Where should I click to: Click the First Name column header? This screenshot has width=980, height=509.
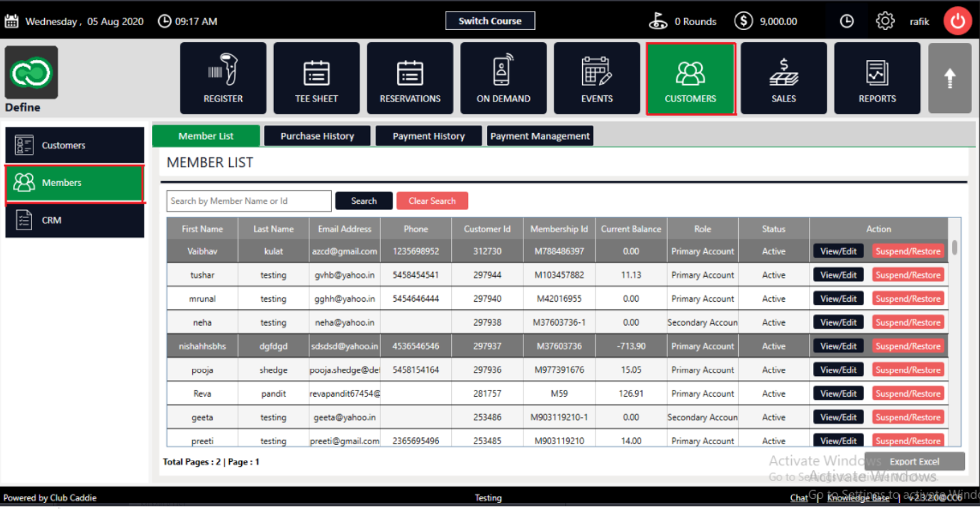(x=202, y=229)
